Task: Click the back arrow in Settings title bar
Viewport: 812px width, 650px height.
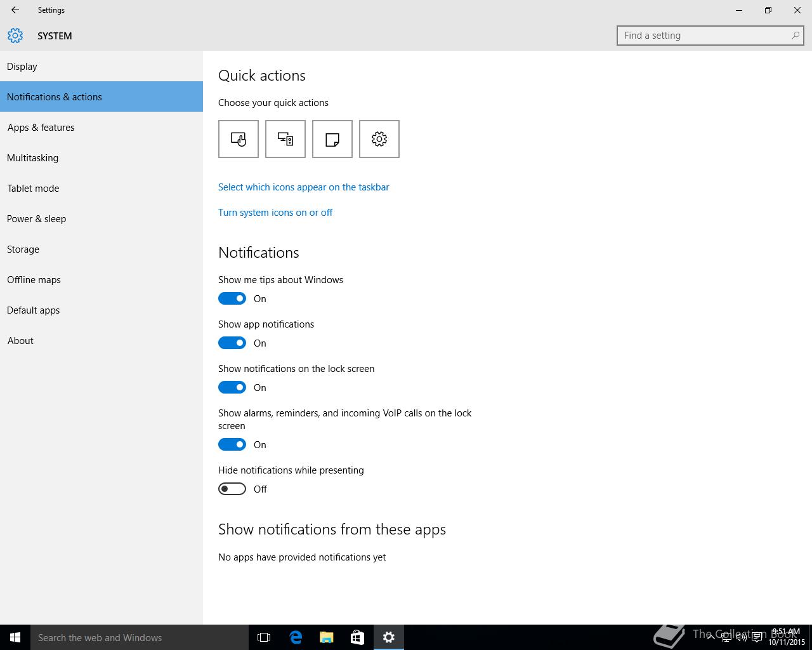Action: 15,10
